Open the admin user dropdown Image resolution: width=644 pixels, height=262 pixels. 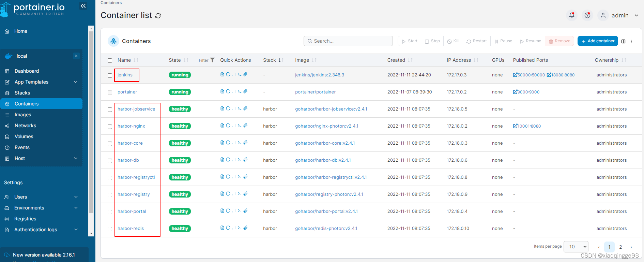pos(619,15)
